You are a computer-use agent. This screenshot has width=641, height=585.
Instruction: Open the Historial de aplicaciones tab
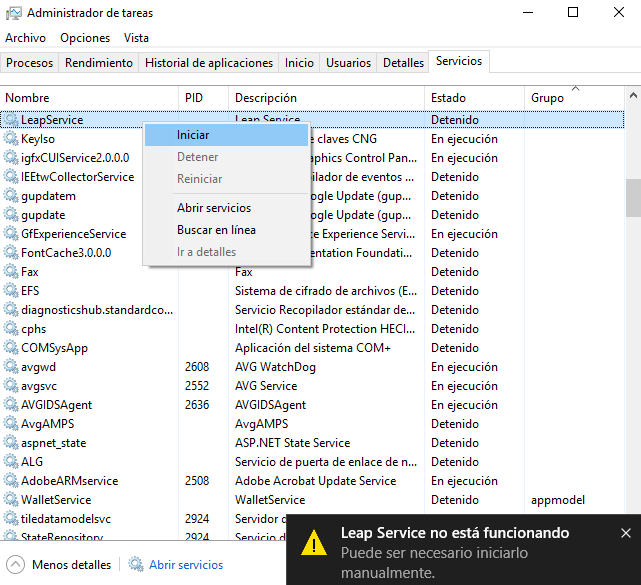[208, 63]
